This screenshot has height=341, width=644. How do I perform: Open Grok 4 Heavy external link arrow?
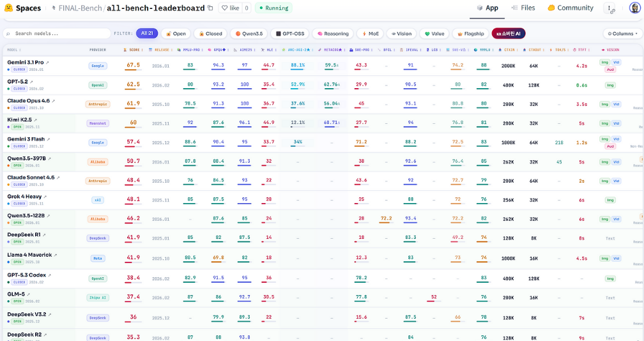click(45, 197)
